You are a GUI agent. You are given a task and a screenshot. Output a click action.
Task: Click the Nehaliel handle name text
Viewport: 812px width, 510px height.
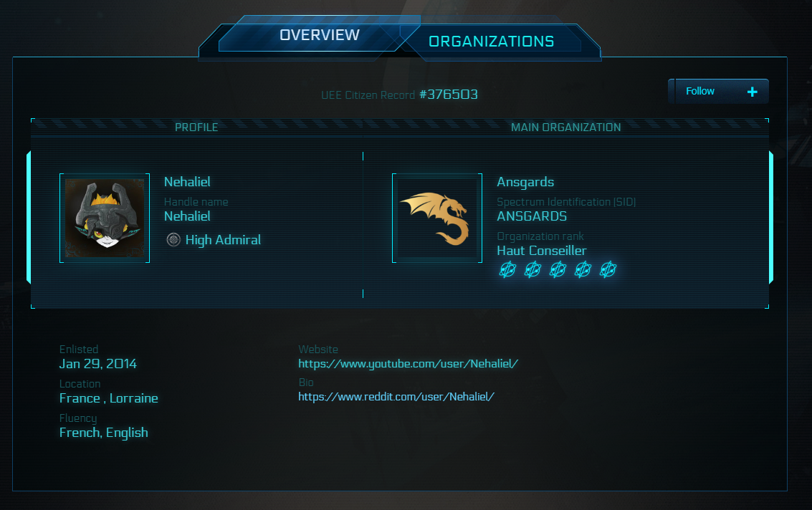187,216
